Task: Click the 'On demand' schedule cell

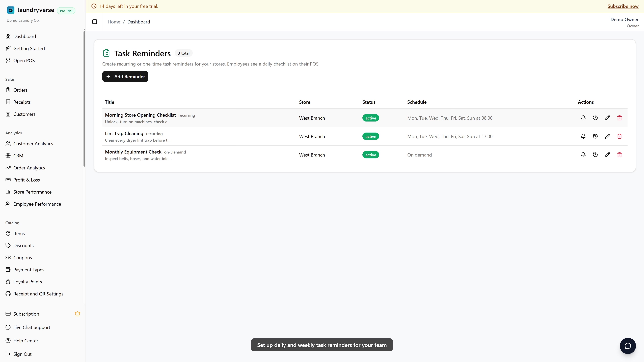Action: [x=419, y=155]
